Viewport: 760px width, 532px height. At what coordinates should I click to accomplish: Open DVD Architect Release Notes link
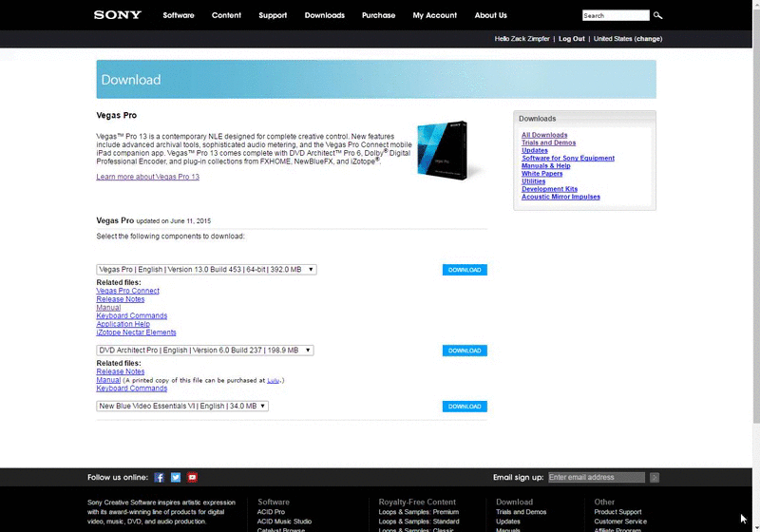pyautogui.click(x=121, y=371)
